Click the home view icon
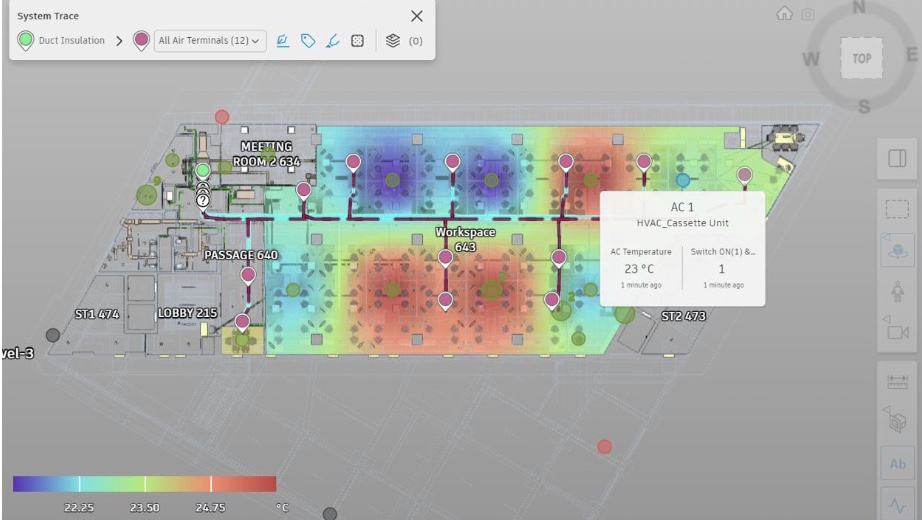The image size is (922, 520). click(x=784, y=14)
